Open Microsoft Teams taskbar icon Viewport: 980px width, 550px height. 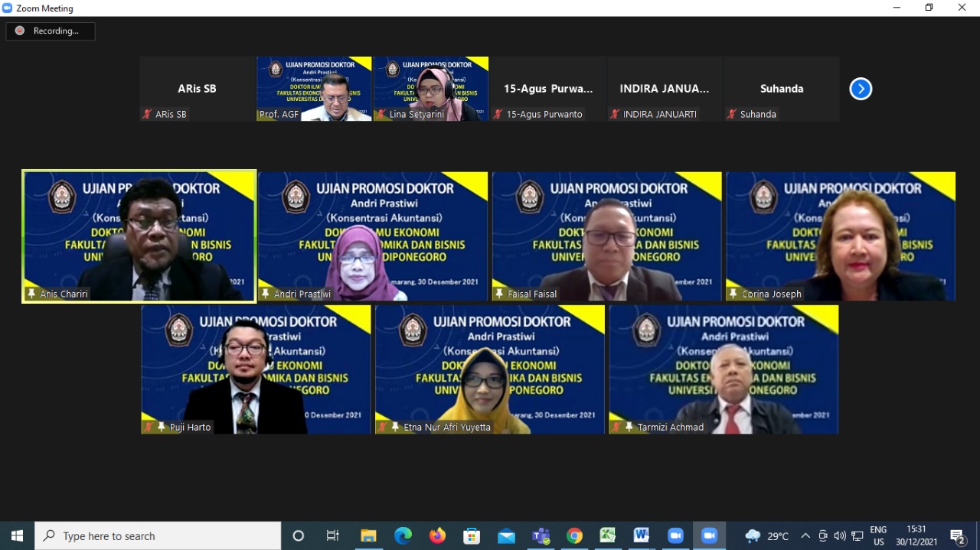541,535
